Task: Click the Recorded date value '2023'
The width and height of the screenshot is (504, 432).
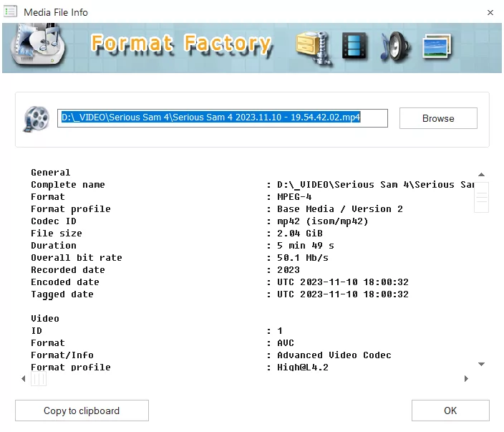Action: [289, 270]
